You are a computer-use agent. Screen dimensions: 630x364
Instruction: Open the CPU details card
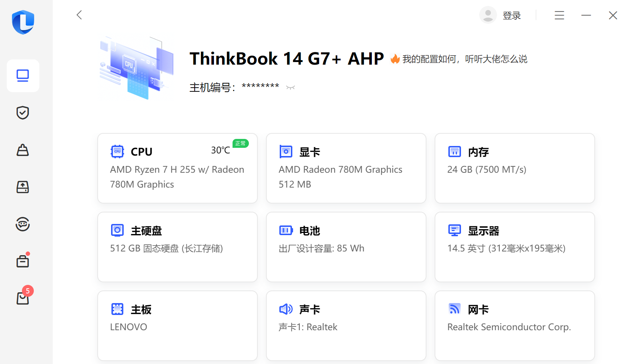(178, 168)
